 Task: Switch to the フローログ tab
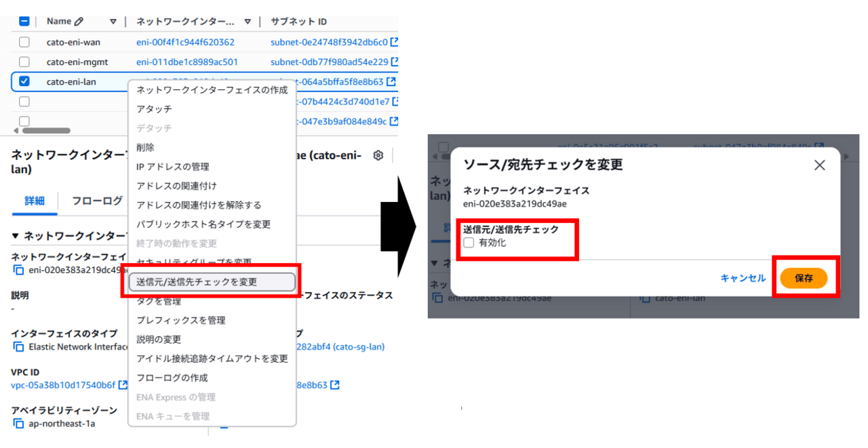[x=97, y=201]
